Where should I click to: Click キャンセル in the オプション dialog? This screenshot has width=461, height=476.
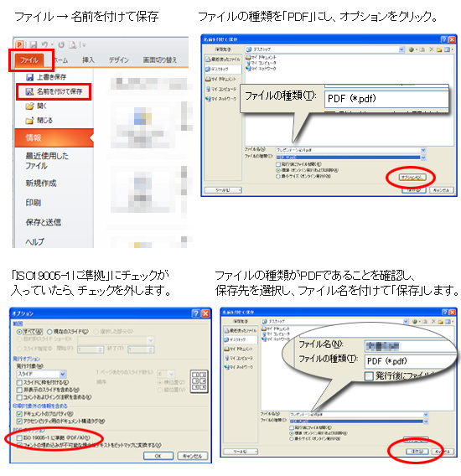193,456
